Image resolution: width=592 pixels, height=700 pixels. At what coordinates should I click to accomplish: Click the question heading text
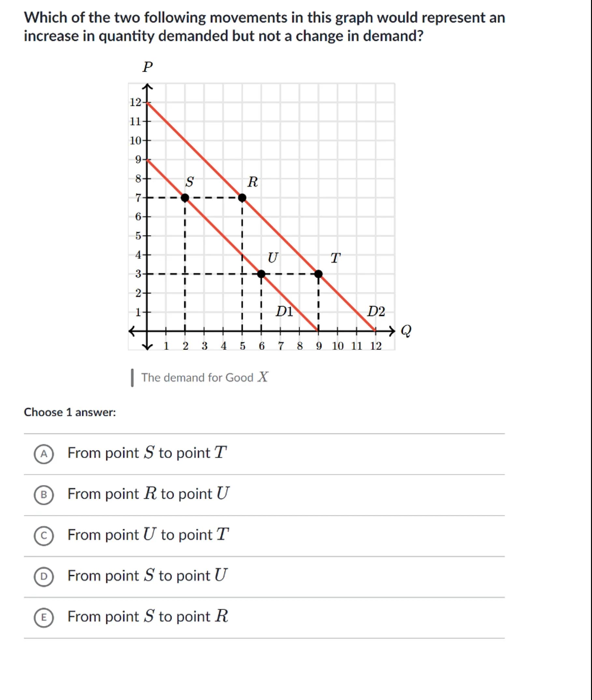(x=264, y=26)
